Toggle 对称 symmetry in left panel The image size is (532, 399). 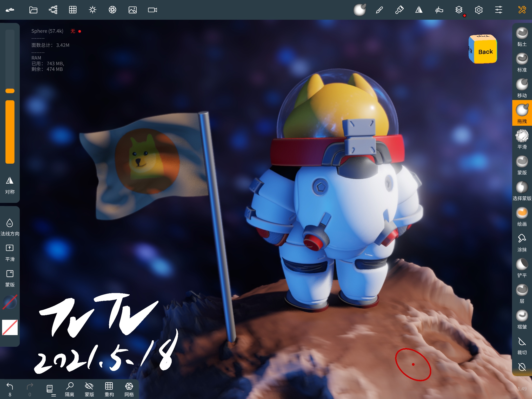click(10, 181)
